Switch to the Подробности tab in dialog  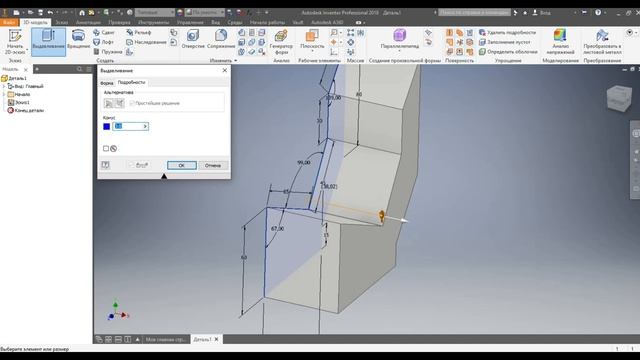tap(131, 82)
